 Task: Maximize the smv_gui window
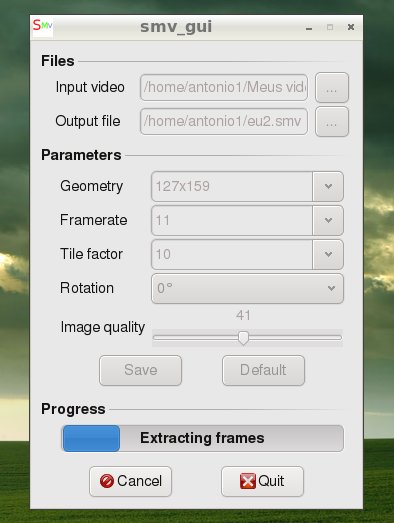[330, 27]
